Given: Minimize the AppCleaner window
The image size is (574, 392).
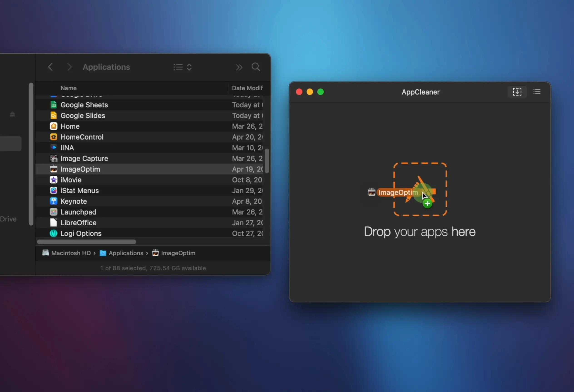Looking at the screenshot, I should point(310,92).
